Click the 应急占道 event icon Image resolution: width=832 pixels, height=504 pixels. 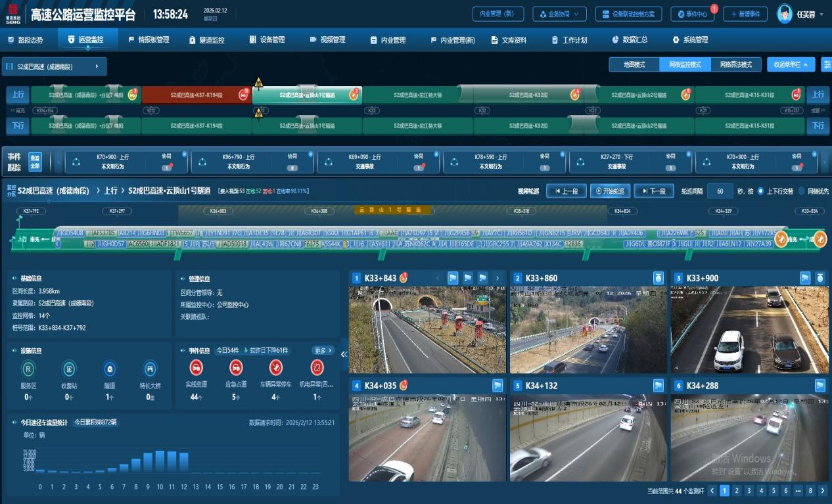[236, 367]
